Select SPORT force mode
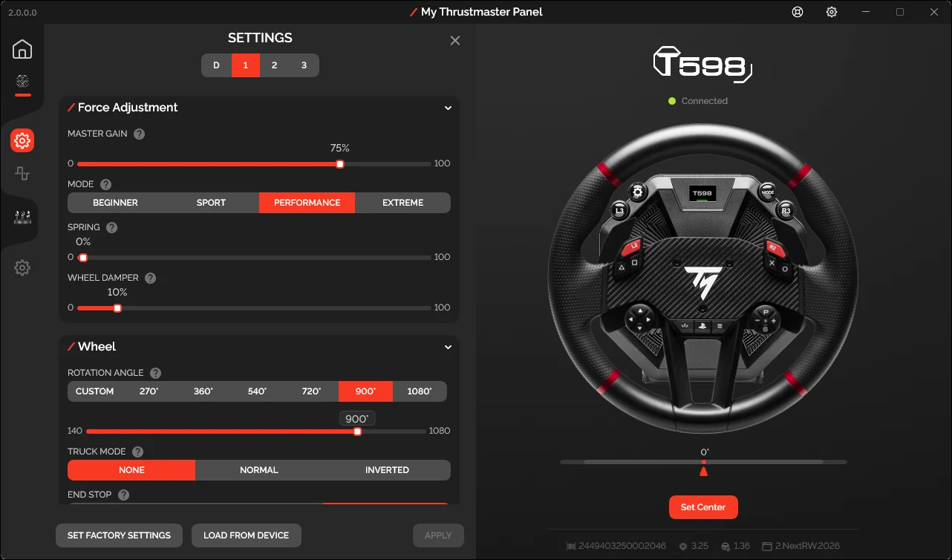This screenshot has height=560, width=952. 211,203
